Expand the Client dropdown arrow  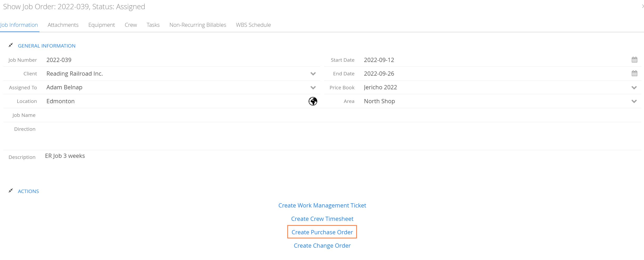[x=313, y=74]
